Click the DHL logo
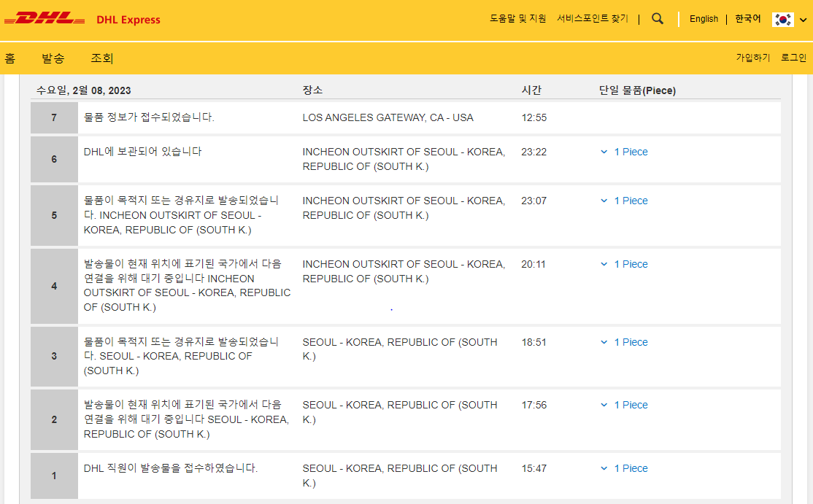The image size is (813, 504). (45, 19)
